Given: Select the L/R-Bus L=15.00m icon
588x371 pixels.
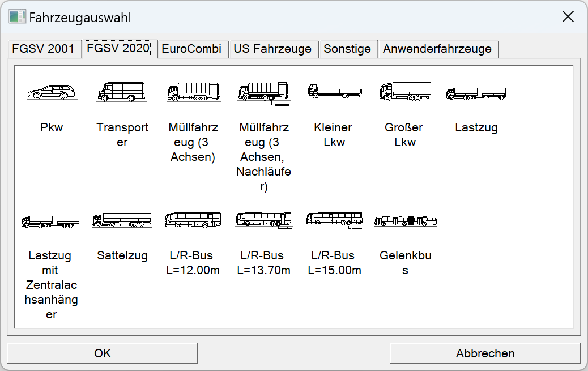Looking at the screenshot, I should pyautogui.click(x=333, y=219).
